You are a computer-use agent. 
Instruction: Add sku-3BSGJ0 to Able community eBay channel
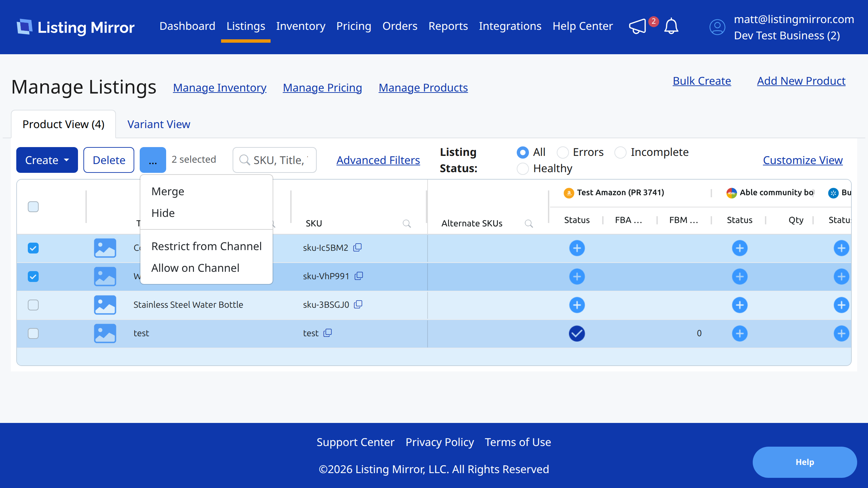point(739,305)
